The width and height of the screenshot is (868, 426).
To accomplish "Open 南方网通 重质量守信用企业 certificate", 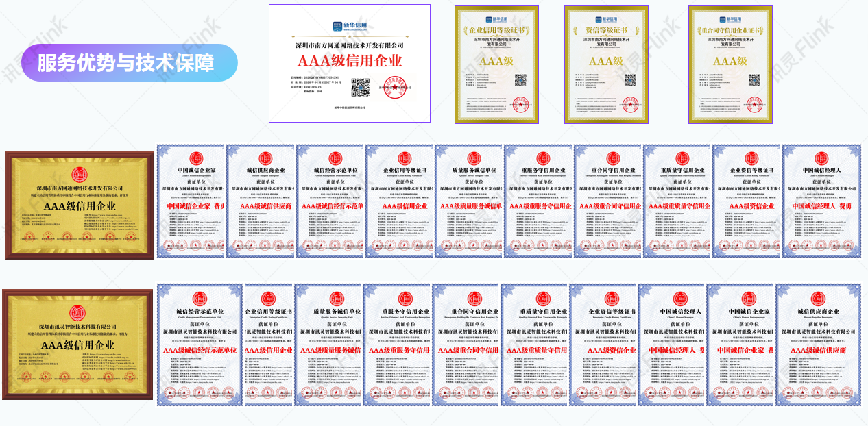I will (x=677, y=201).
